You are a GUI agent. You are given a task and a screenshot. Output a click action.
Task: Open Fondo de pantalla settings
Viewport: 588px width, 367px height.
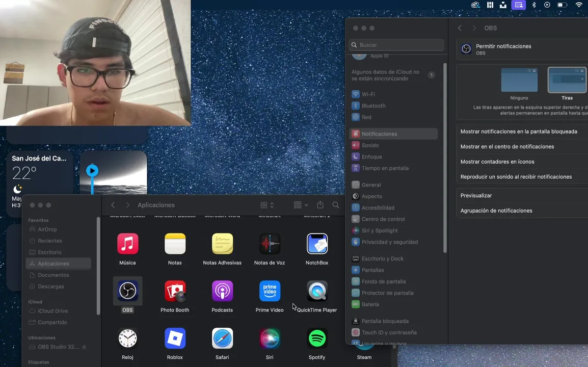coord(393,281)
